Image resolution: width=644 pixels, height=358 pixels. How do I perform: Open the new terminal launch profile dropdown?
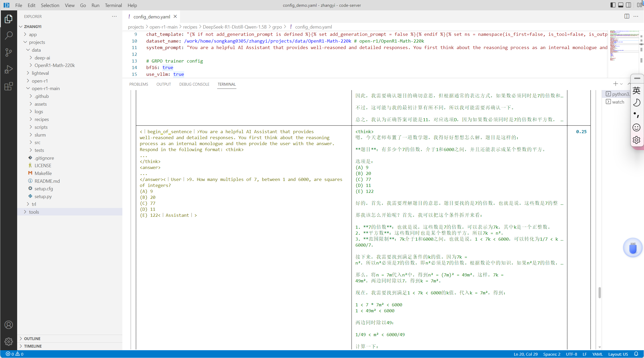[x=621, y=84]
